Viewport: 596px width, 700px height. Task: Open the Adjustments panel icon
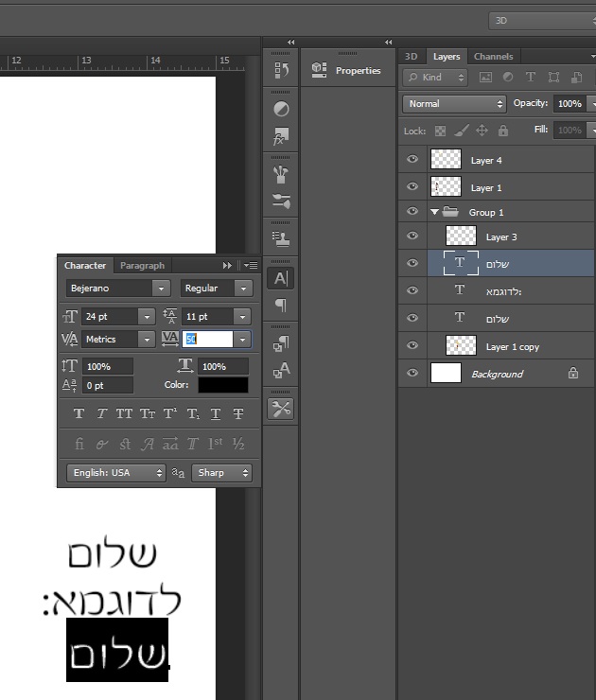(281, 109)
